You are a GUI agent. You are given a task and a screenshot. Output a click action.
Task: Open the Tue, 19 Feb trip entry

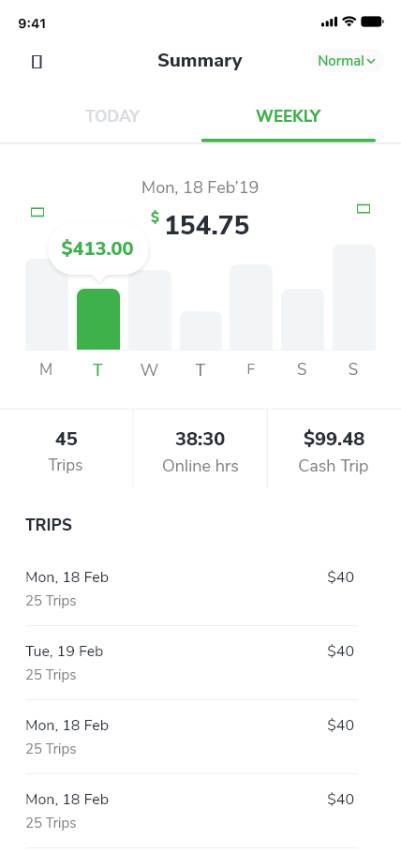[x=191, y=663]
